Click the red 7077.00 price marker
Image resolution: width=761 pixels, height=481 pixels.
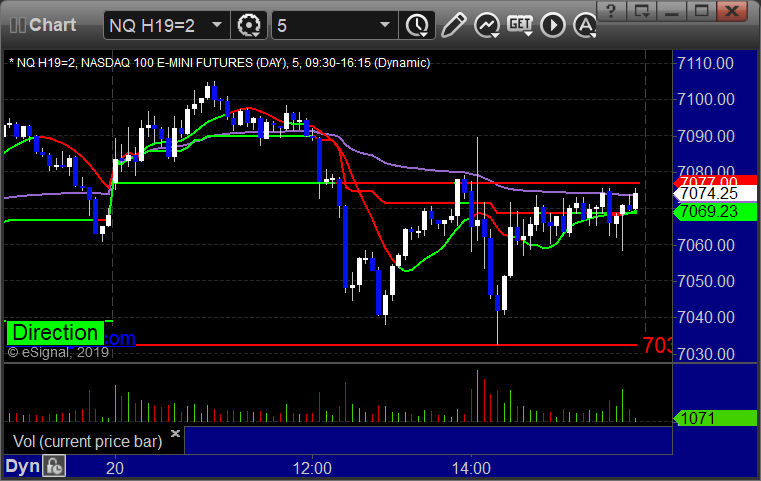tap(714, 181)
